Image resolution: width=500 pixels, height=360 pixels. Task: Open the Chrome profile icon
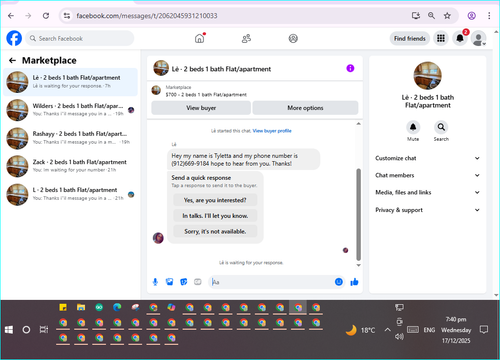(x=471, y=16)
